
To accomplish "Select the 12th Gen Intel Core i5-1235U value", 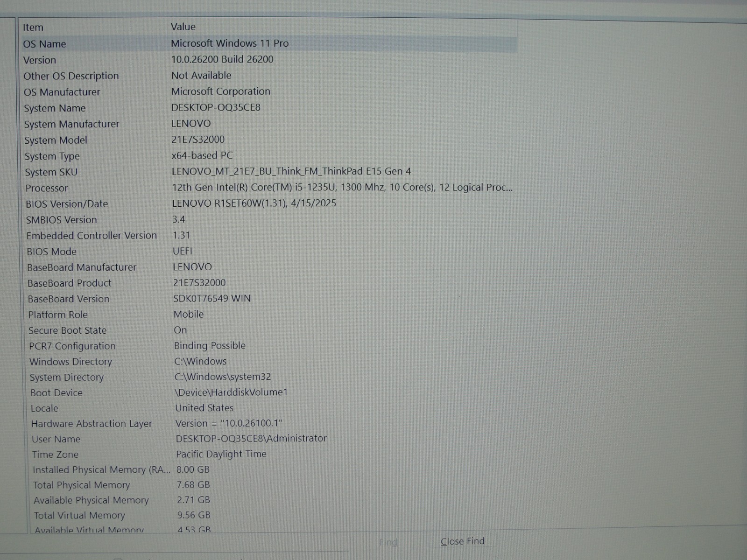I will [x=342, y=188].
